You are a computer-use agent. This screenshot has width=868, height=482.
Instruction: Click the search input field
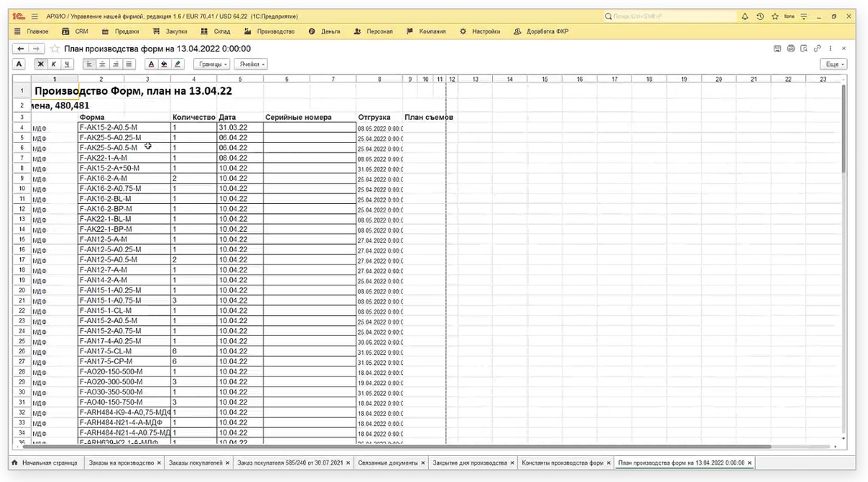(x=665, y=16)
